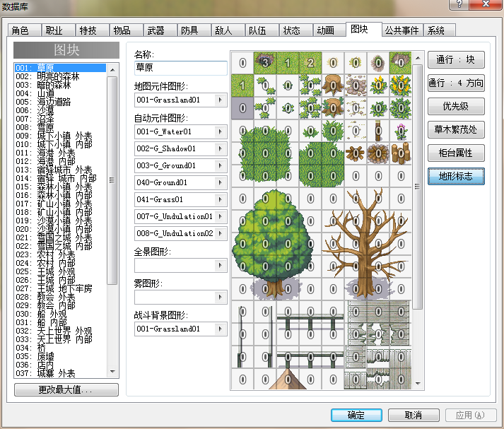The width and height of the screenshot is (504, 429).
Task: Open the 041-Grass01 autotile picker
Action: [x=220, y=199]
